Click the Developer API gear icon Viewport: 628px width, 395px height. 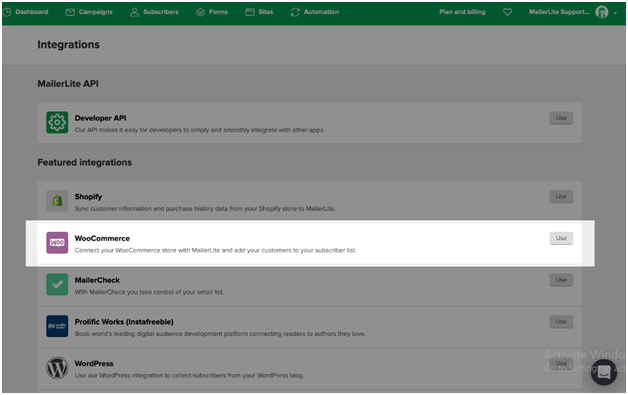[57, 123]
